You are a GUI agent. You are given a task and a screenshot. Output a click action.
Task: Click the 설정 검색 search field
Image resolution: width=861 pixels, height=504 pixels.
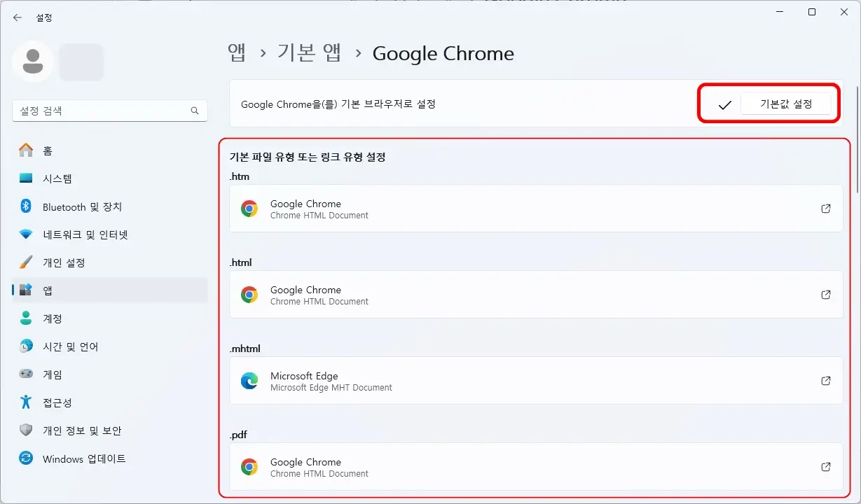click(110, 111)
